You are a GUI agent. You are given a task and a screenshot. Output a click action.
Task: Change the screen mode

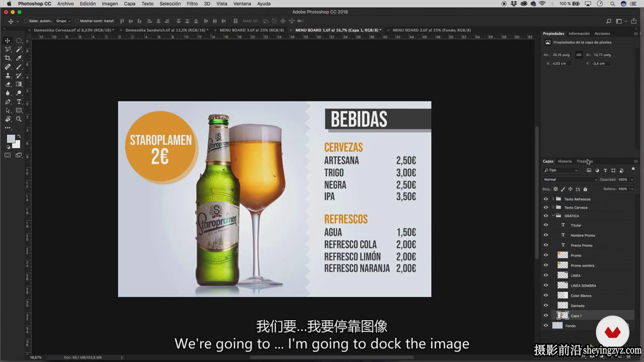[19, 155]
